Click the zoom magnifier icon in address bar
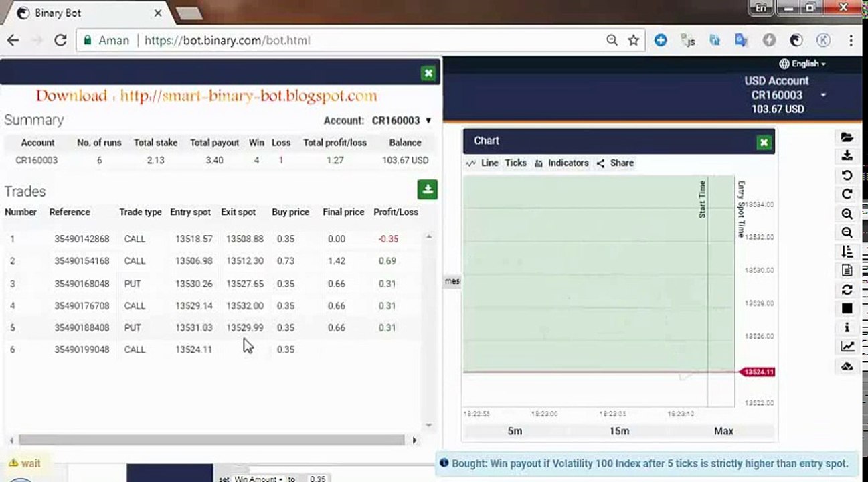This screenshot has width=868, height=482. (x=612, y=40)
